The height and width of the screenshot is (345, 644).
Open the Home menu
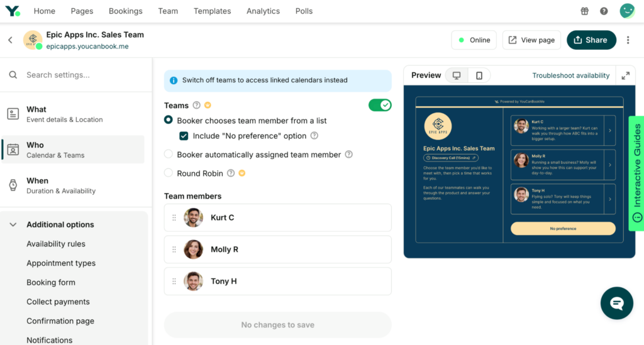coord(45,11)
